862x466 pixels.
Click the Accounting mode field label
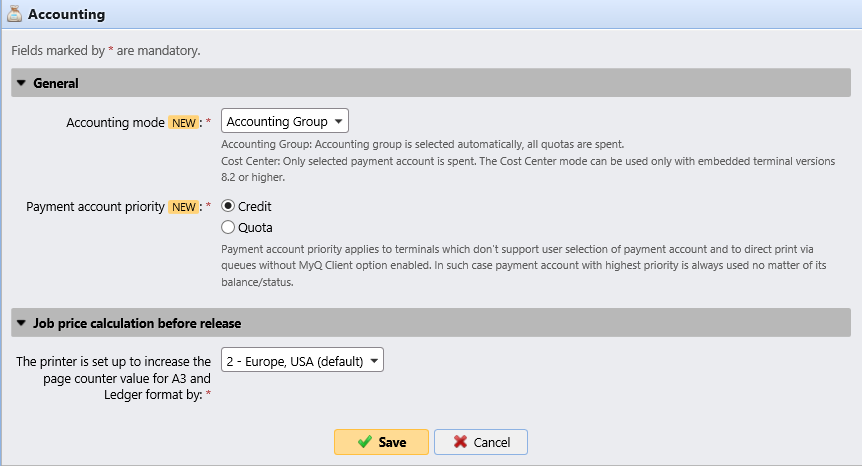click(115, 122)
